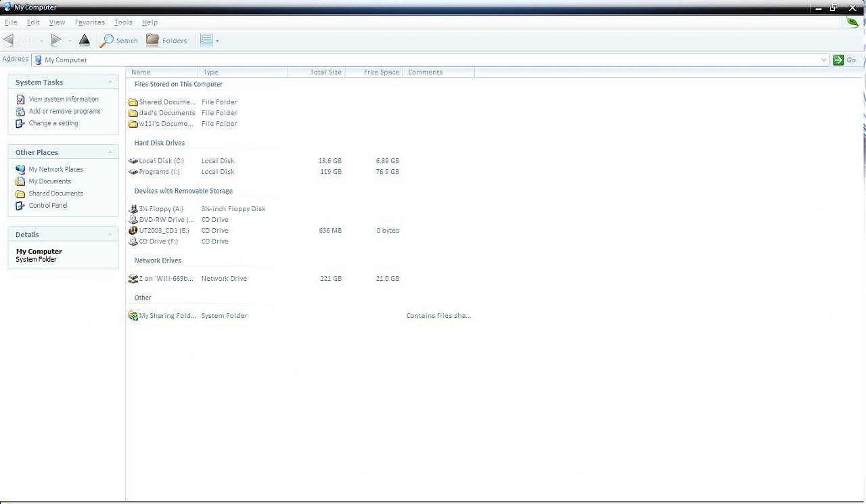The height and width of the screenshot is (504, 866).
Task: Click '636 MB' total size cell
Action: pyautogui.click(x=330, y=231)
